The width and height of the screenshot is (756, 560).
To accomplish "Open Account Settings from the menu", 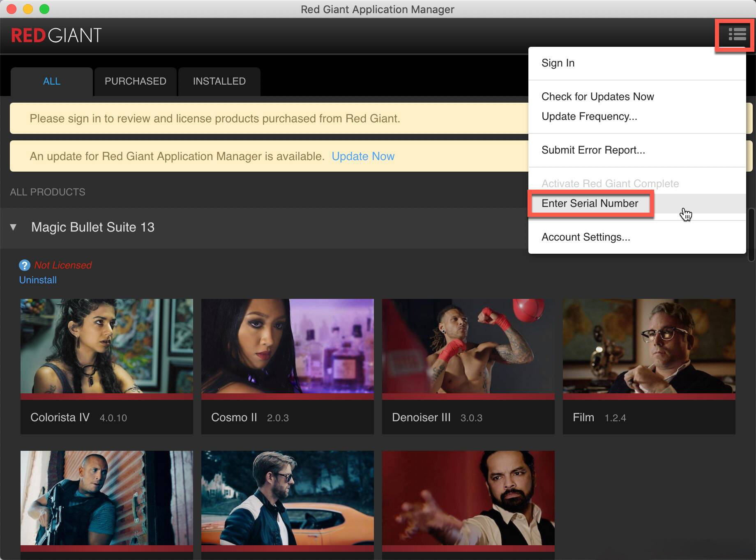I will [585, 237].
